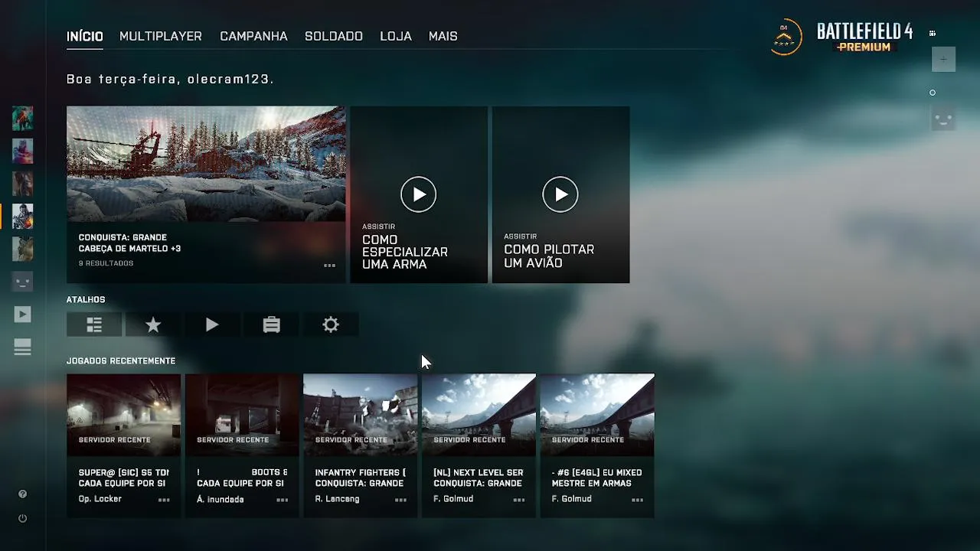Open options dots on Conquista Grande card
Image resolution: width=980 pixels, height=551 pixels.
329,266
